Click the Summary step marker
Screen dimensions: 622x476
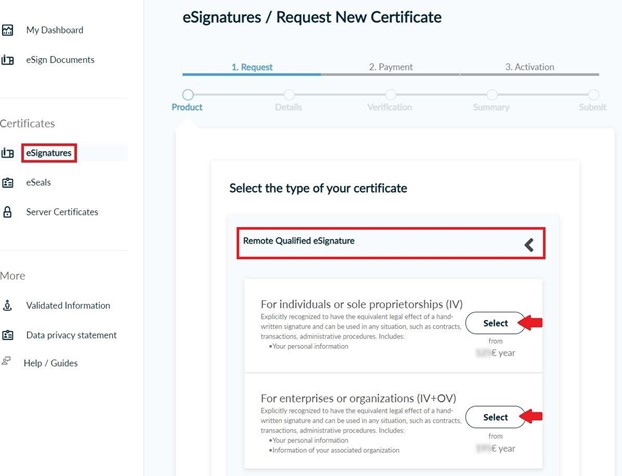click(491, 95)
